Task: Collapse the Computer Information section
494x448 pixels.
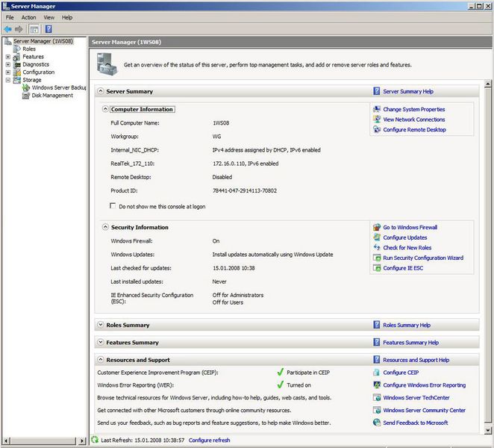Action: click(105, 109)
